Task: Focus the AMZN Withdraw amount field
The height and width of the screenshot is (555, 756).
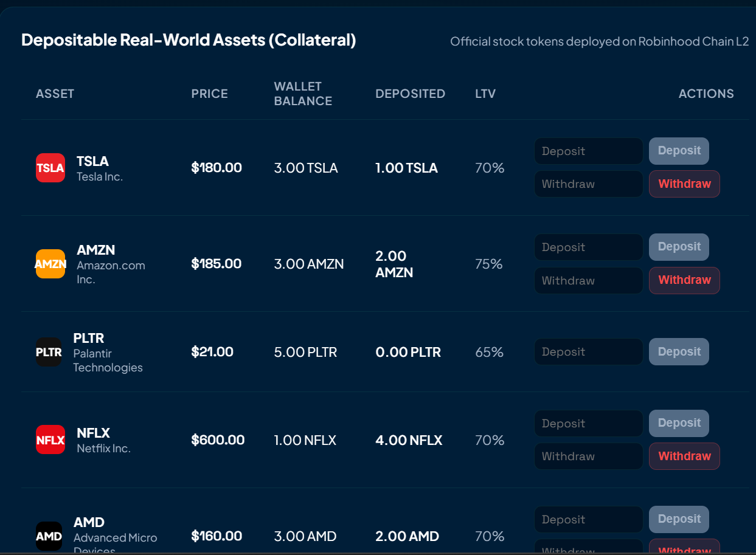Action: tap(589, 280)
